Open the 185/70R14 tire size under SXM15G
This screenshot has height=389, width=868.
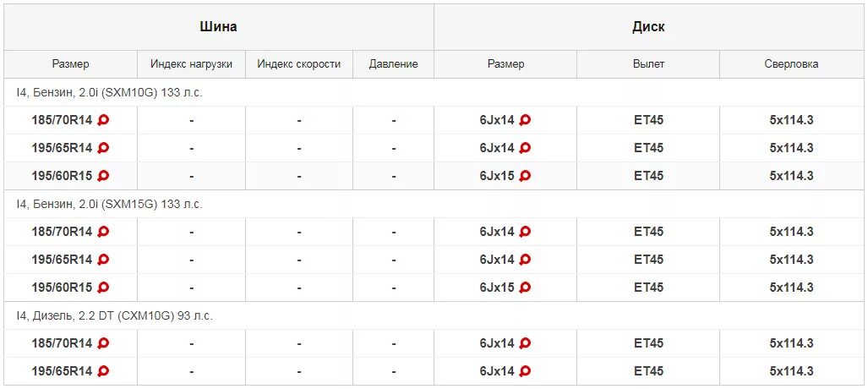(x=62, y=232)
